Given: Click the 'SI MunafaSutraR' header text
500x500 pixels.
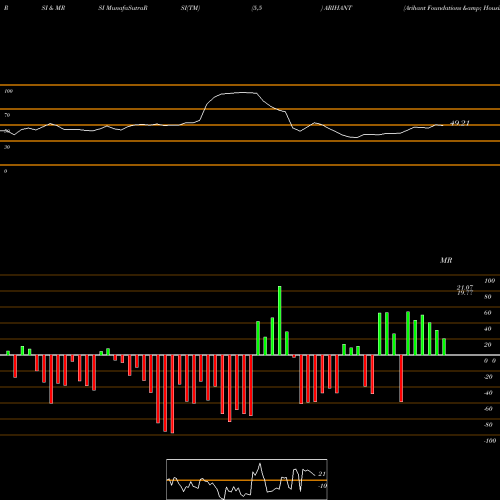Looking at the screenshot, I should pos(123,8).
